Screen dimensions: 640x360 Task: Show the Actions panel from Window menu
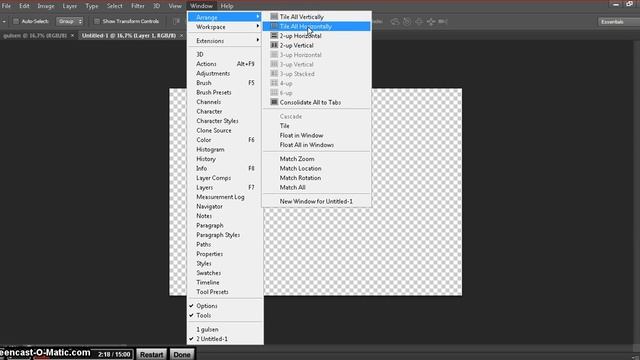click(x=225, y=64)
